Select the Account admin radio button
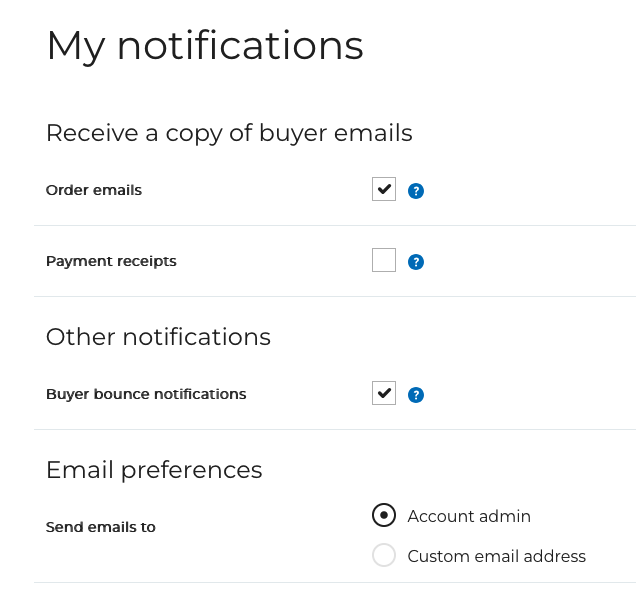The width and height of the screenshot is (636, 610). [384, 515]
